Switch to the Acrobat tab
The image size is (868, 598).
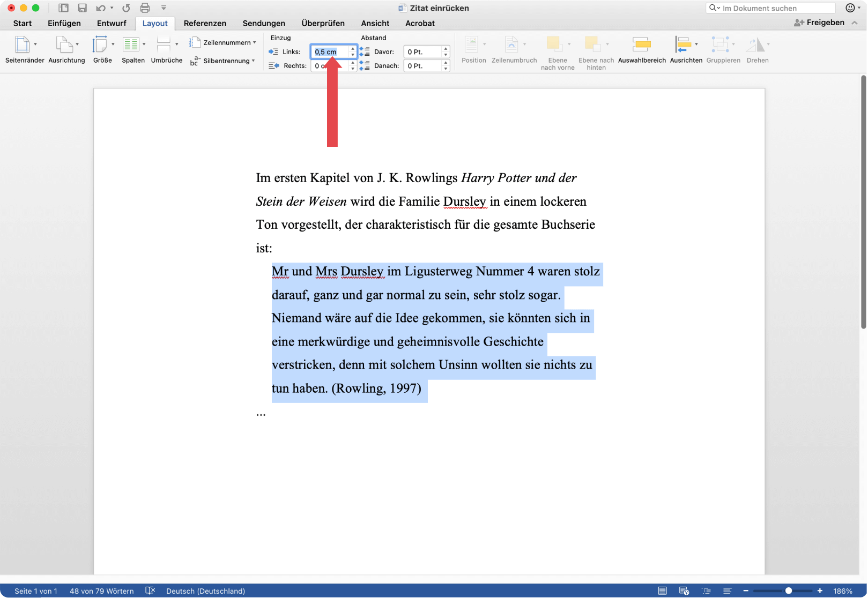tap(420, 23)
